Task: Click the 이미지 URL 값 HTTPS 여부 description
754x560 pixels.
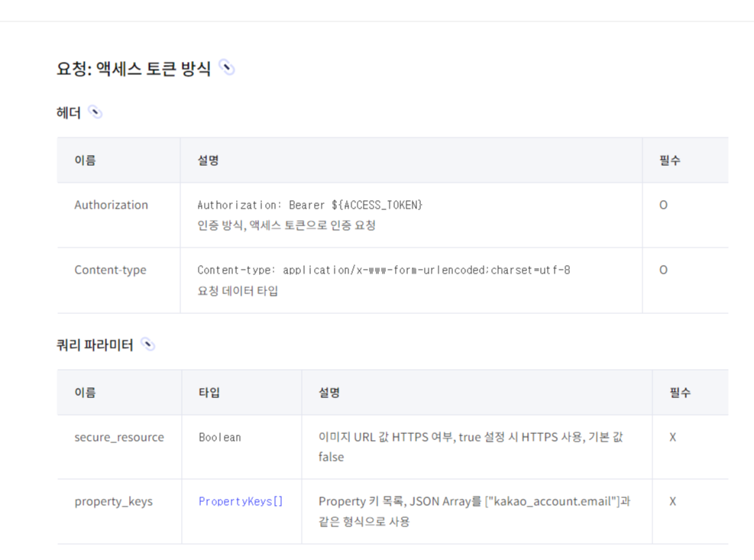Action: point(471,446)
